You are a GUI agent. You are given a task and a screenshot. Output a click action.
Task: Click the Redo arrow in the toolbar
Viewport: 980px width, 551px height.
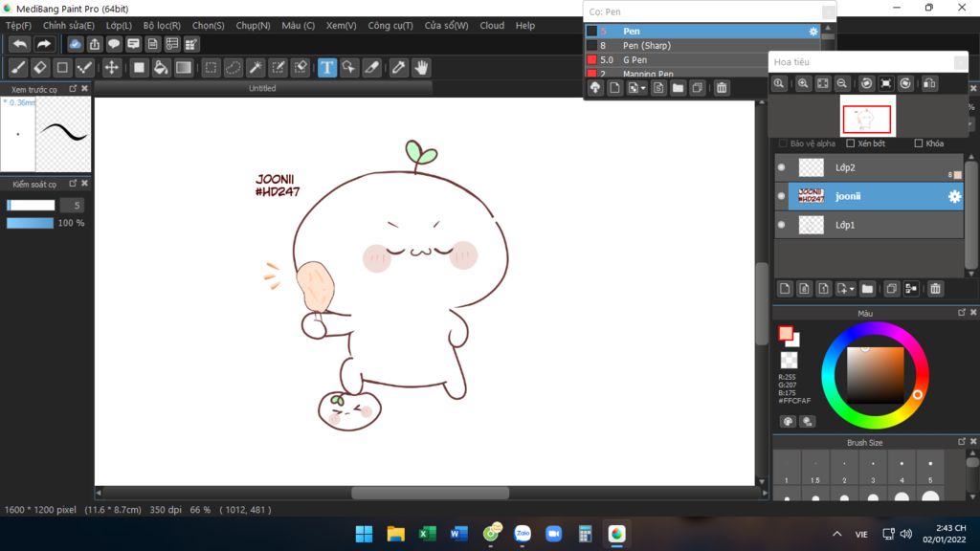[44, 44]
